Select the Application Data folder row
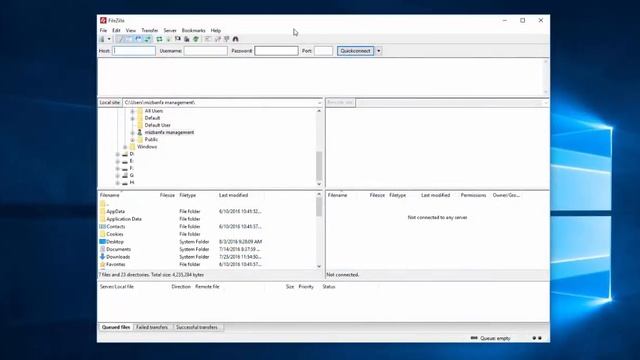The width and height of the screenshot is (640, 360). [207, 219]
